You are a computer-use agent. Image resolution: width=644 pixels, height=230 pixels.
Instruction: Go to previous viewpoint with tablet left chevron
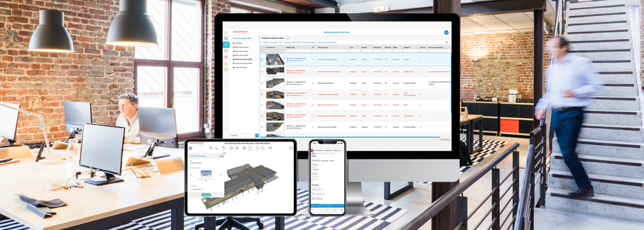tap(192, 175)
